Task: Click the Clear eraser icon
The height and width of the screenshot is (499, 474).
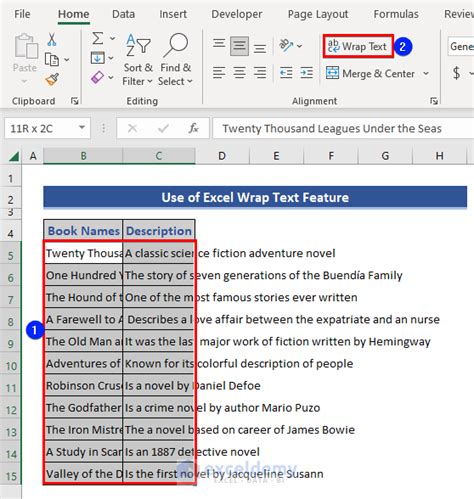Action: [x=97, y=78]
